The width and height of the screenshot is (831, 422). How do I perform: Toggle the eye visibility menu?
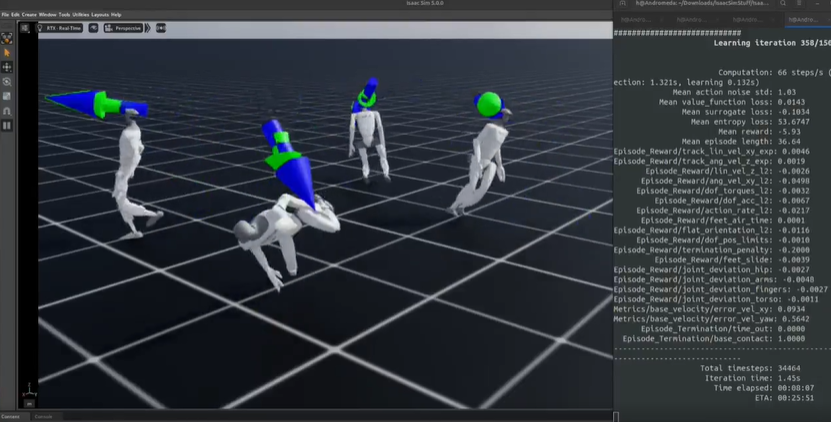pos(93,28)
